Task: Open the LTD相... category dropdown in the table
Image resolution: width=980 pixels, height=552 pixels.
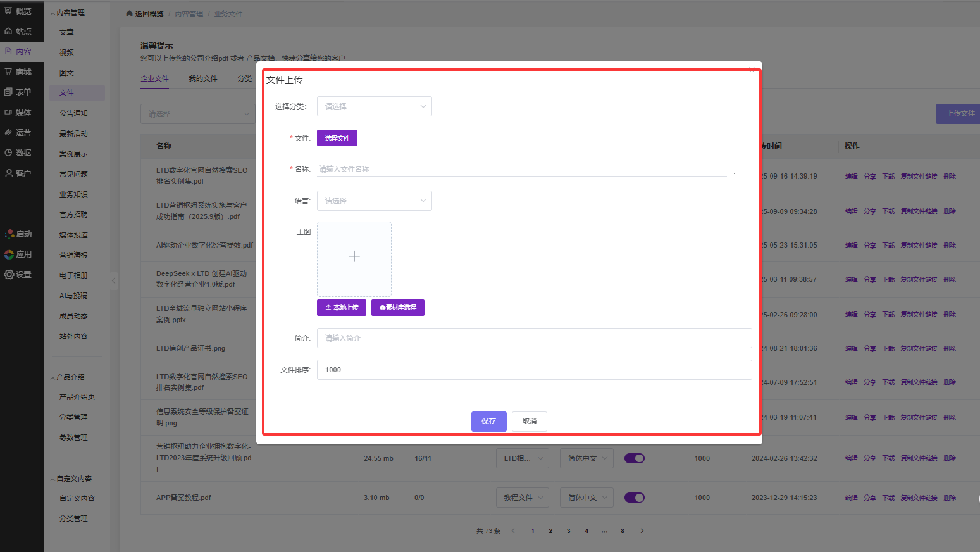Action: 523,458
